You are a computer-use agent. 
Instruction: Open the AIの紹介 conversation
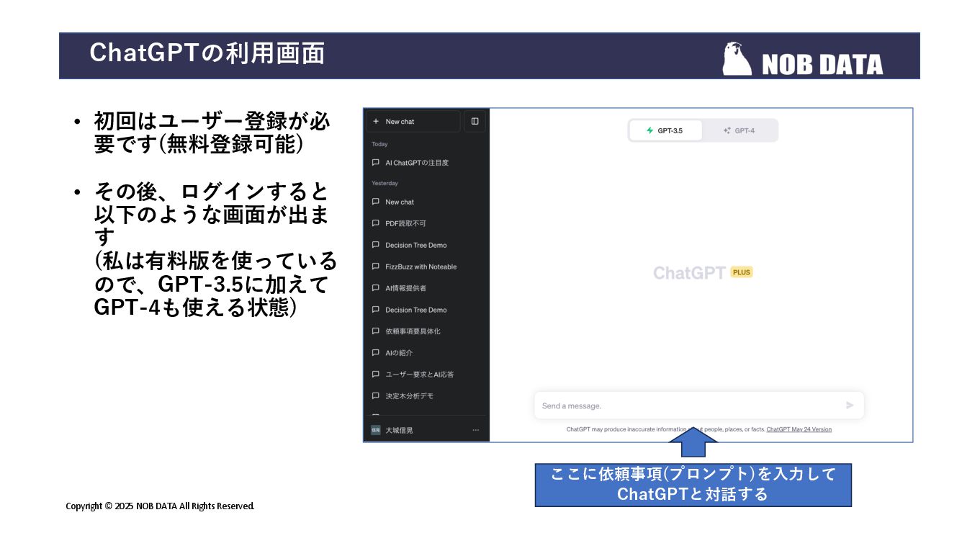pyautogui.click(x=426, y=353)
